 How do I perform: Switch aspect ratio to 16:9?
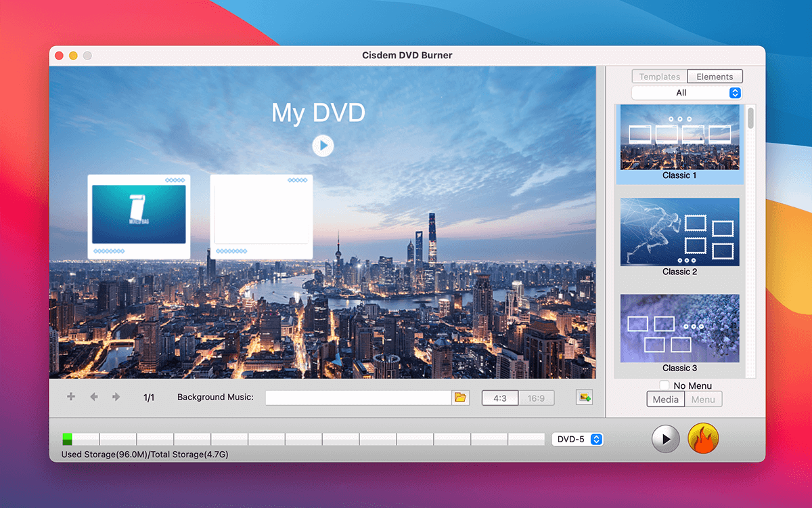coord(536,398)
